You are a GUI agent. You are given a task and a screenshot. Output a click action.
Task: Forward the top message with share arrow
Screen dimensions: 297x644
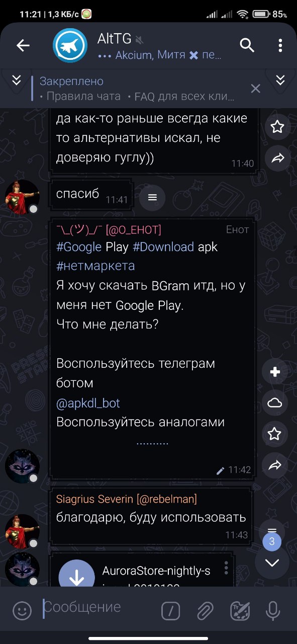click(277, 158)
